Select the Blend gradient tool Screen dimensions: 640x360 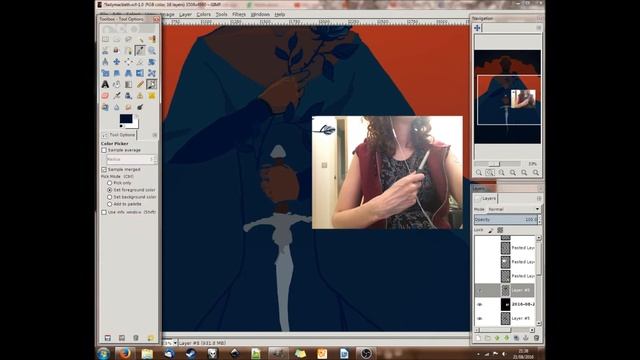128,84
